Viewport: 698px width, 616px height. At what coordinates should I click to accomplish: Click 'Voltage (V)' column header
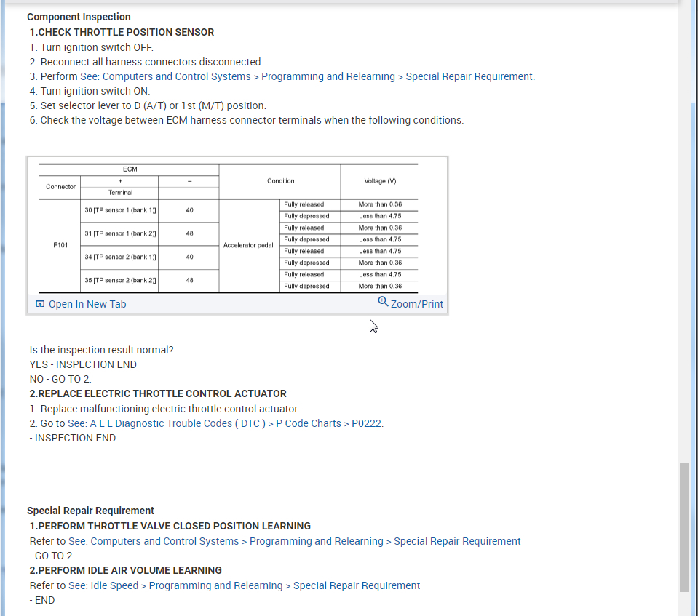(x=380, y=181)
